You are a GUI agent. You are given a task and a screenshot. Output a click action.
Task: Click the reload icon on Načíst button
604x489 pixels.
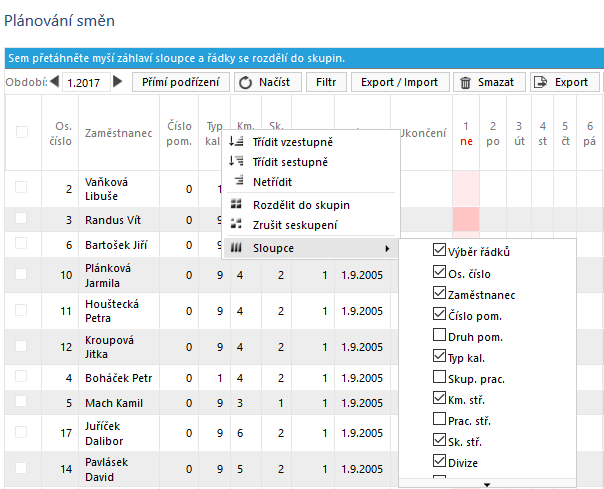245,82
